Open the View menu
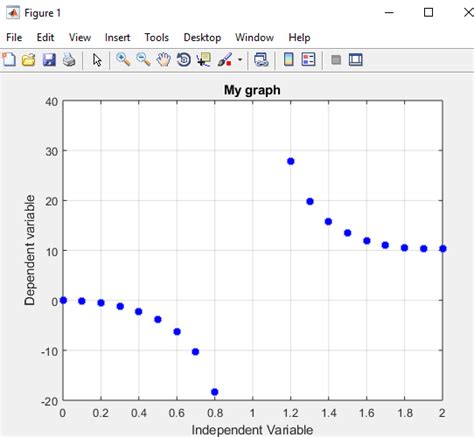474x437 pixels. point(80,37)
